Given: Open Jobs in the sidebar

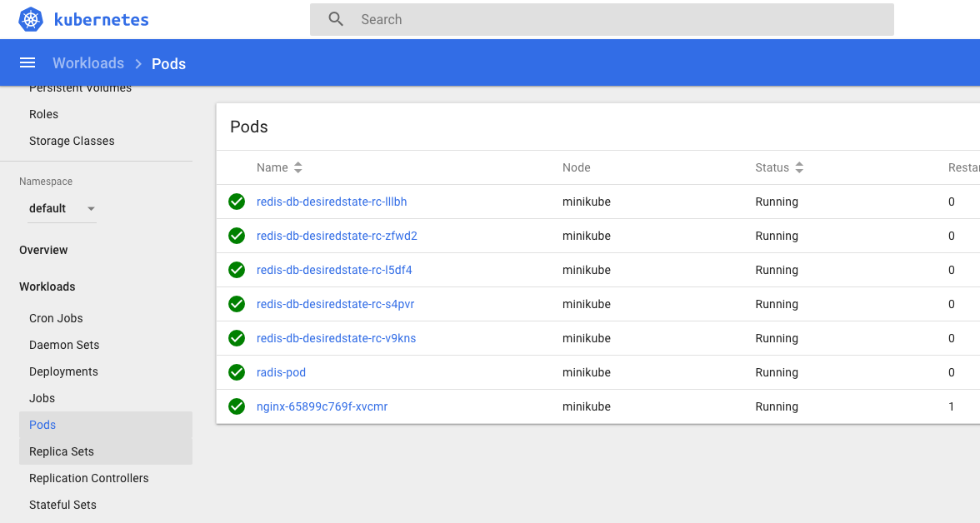Looking at the screenshot, I should coord(42,398).
